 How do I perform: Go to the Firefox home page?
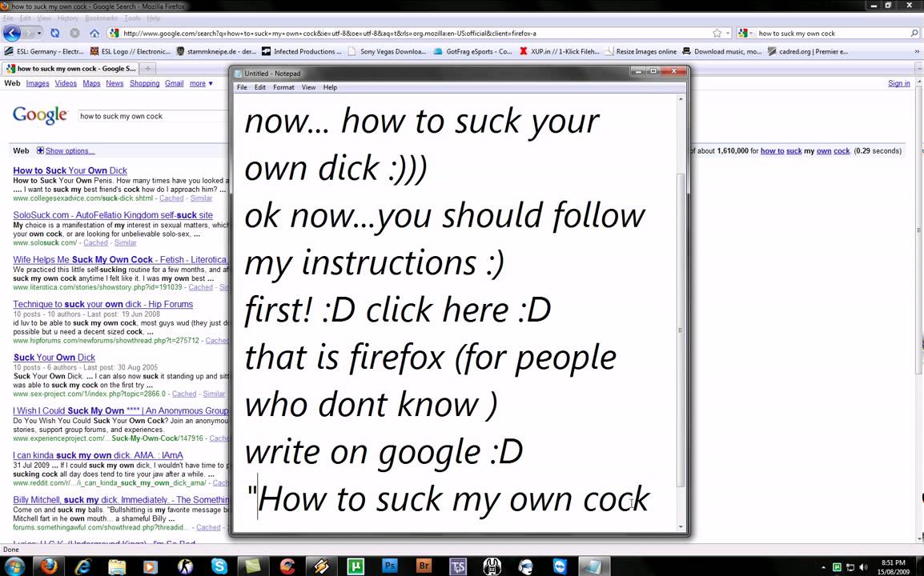pos(94,34)
